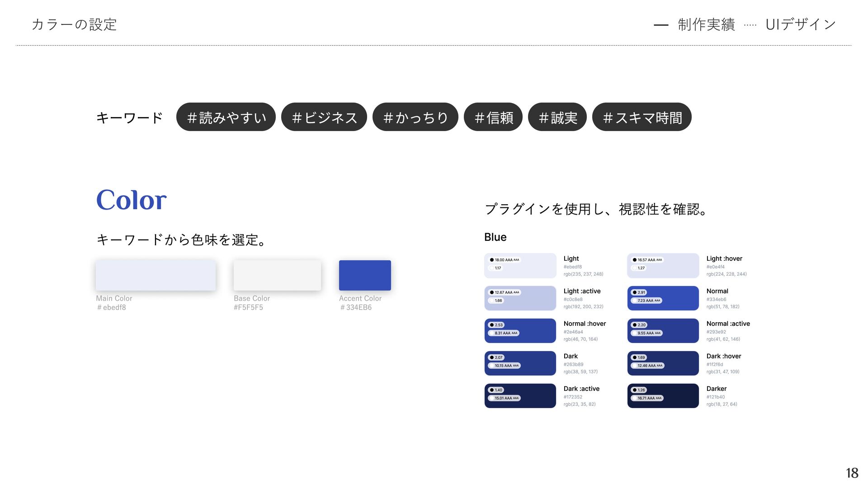Click the UIデザイン header label
Screen dimensions: 868x488
[800, 24]
